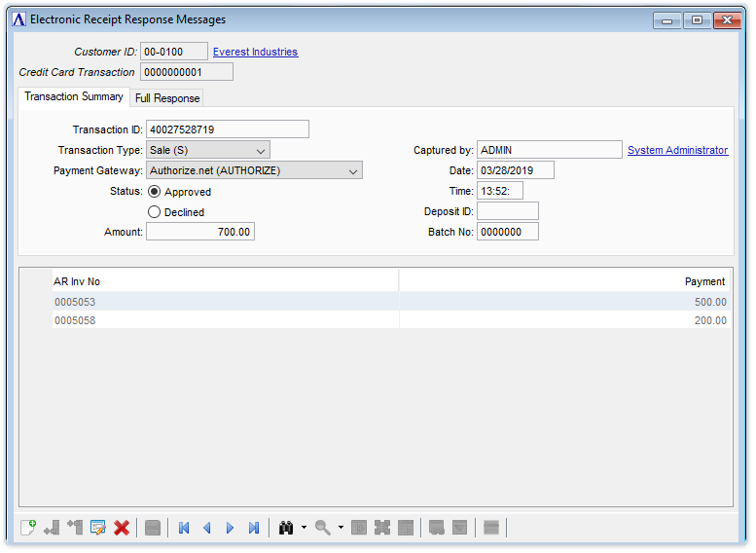This screenshot has height=553, width=756.
Task: Go to the previous record
Action: [x=206, y=528]
